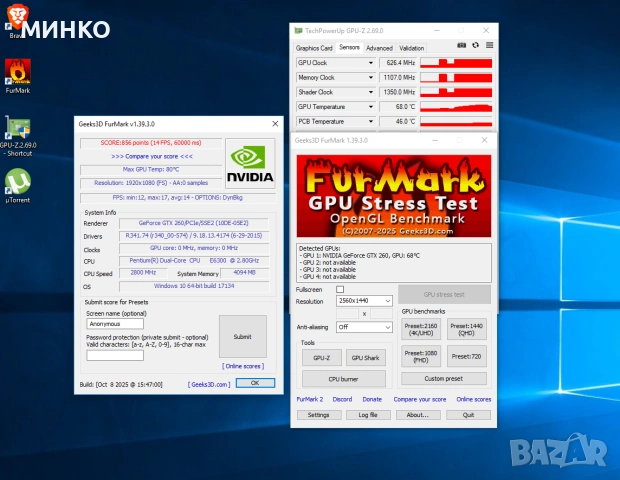Click the GPU-Z screenshot camera icon
This screenshot has height=480, width=620.
(461, 45)
